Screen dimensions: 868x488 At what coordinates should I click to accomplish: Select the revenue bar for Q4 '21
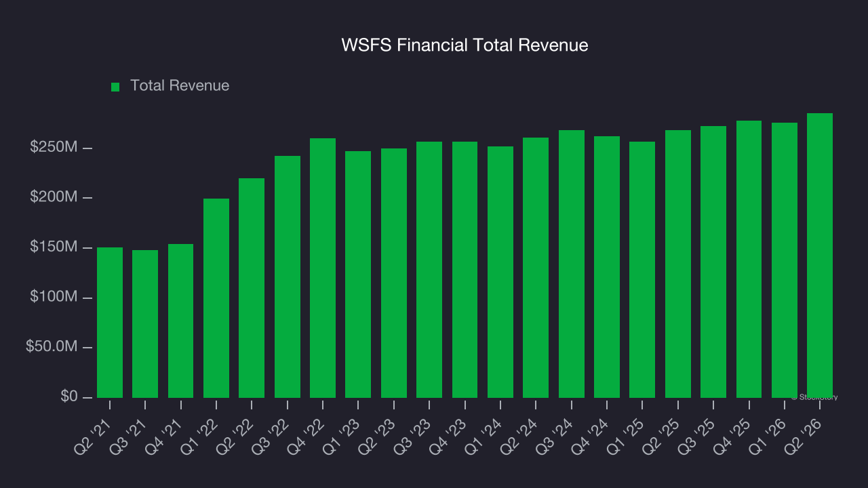[180, 321]
